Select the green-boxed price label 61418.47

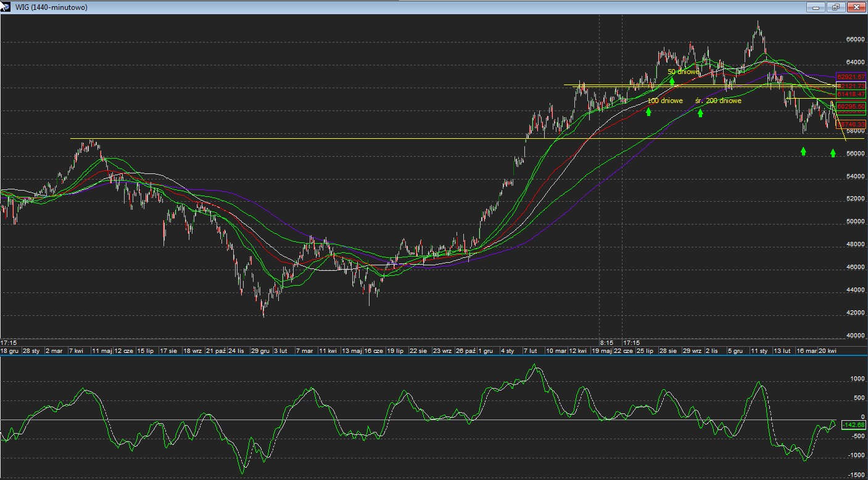coord(851,94)
